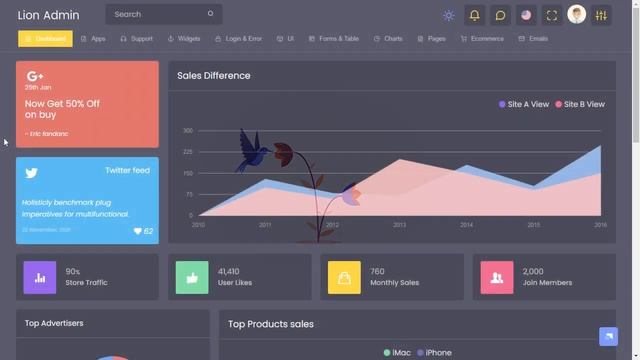Open the chat messages icon
Screen dimensions: 640x360
(500, 16)
